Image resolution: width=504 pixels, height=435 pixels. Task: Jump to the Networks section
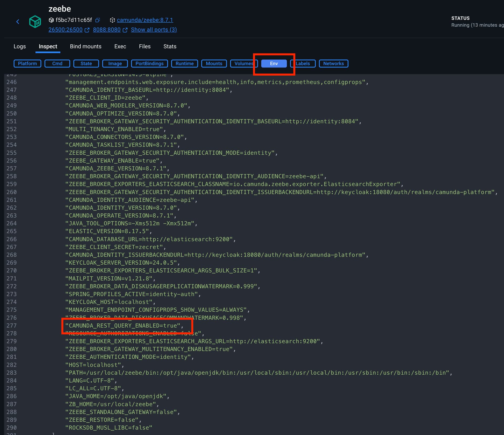[x=333, y=64]
